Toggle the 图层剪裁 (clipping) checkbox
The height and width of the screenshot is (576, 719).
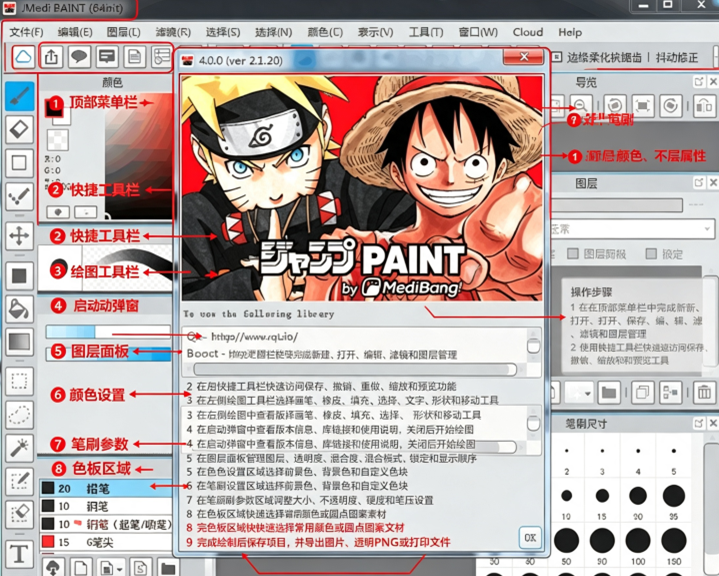[573, 254]
